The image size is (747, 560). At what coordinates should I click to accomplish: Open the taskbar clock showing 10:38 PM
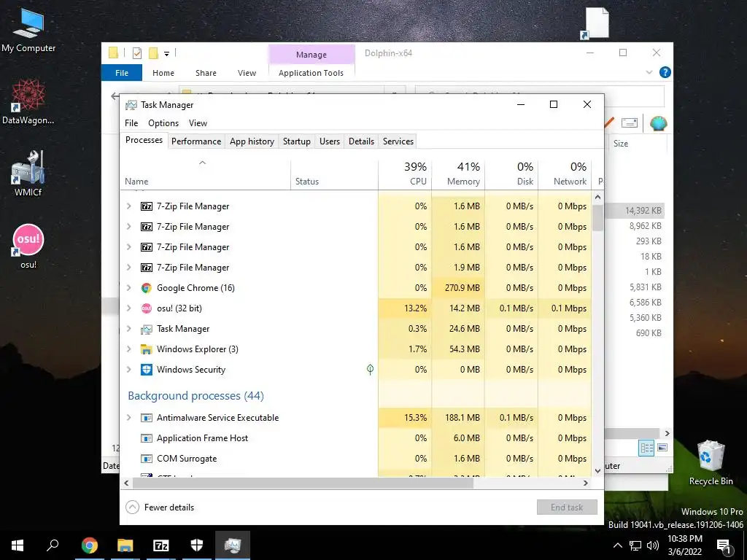(685, 545)
